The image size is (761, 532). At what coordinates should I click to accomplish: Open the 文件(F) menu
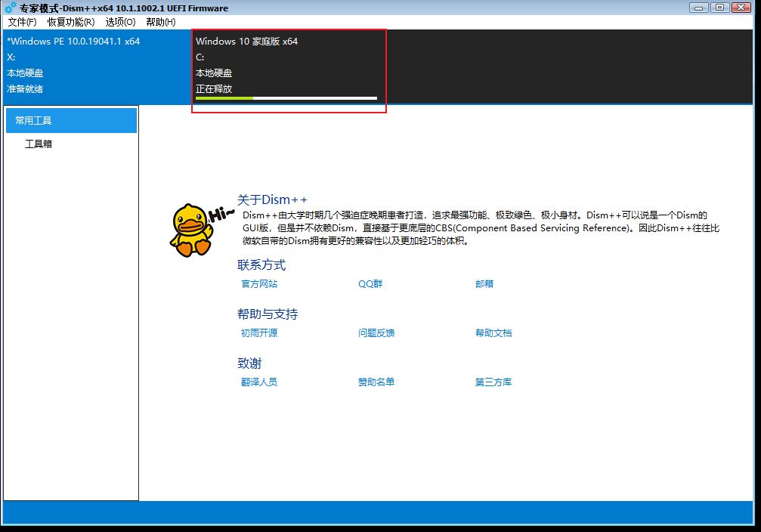(x=22, y=22)
